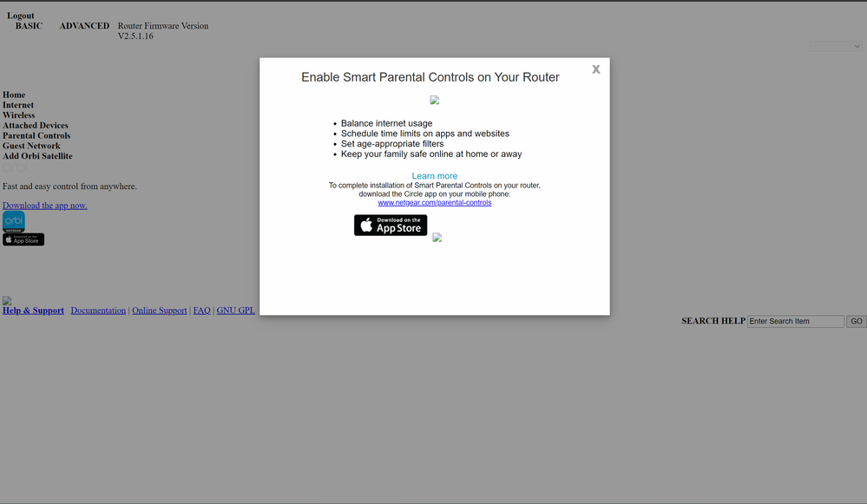Focus the Enter Search Item field
The width and height of the screenshot is (867, 504).
tap(796, 321)
